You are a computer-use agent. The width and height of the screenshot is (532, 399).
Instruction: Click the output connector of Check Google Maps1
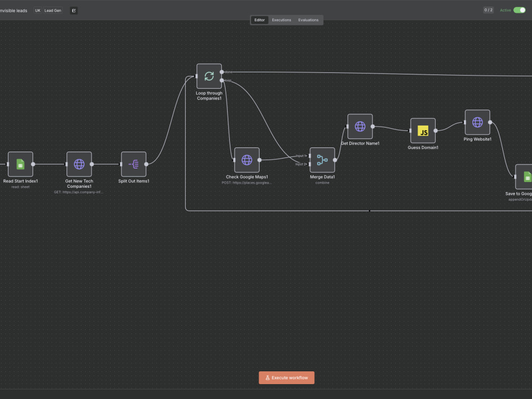tap(259, 160)
